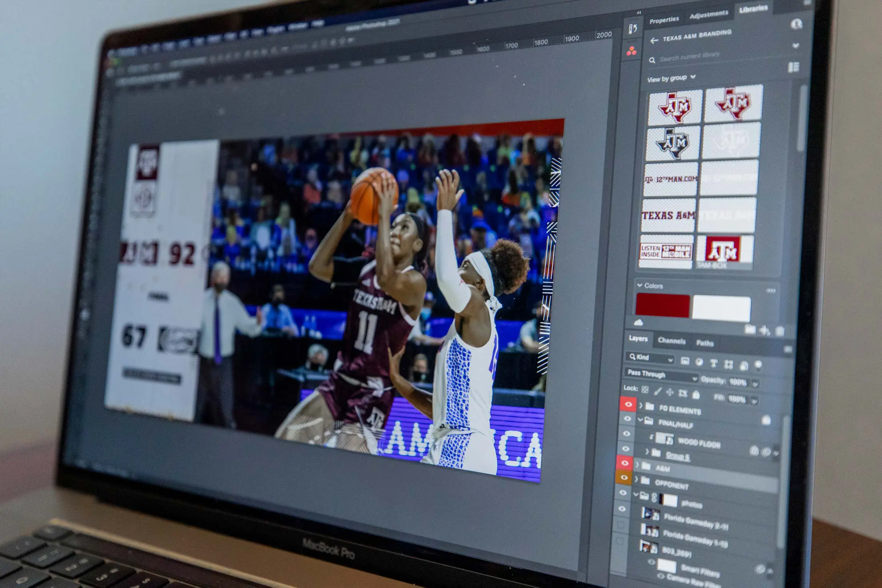Delete library item with trash icon

click(780, 331)
